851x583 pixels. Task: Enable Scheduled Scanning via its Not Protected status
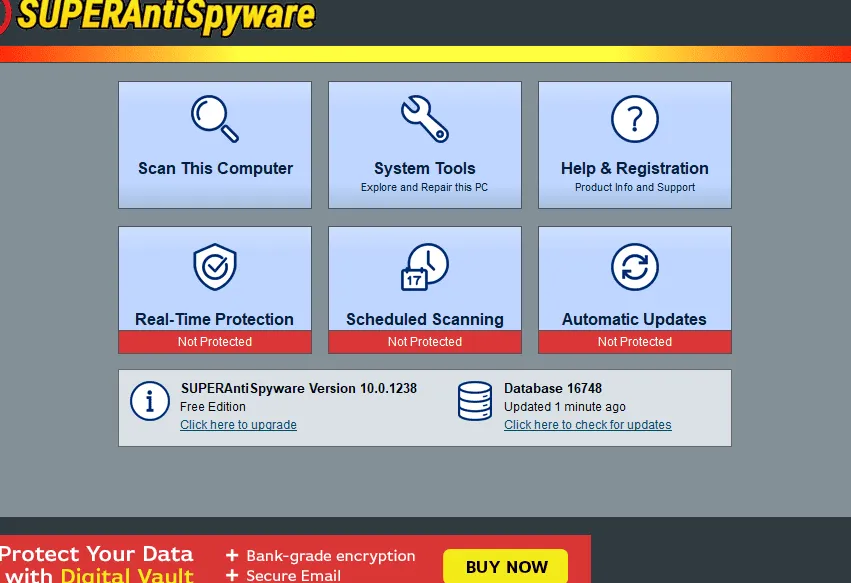[x=424, y=341]
